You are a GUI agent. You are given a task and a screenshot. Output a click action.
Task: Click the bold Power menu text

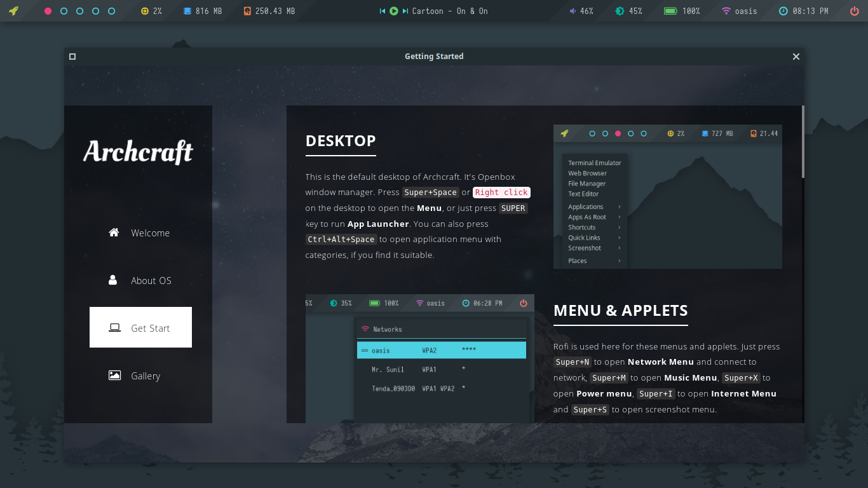tap(604, 394)
